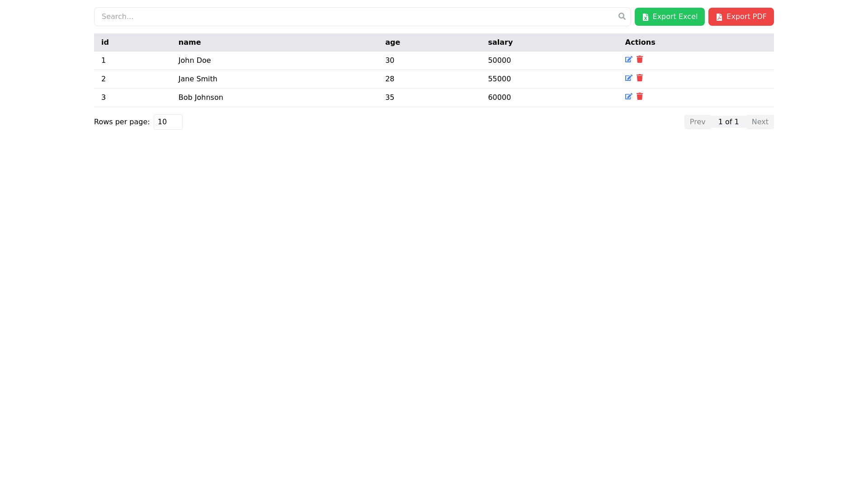Open the editor for Bob Johnson's row
The height and width of the screenshot is (488, 868).
(x=628, y=97)
